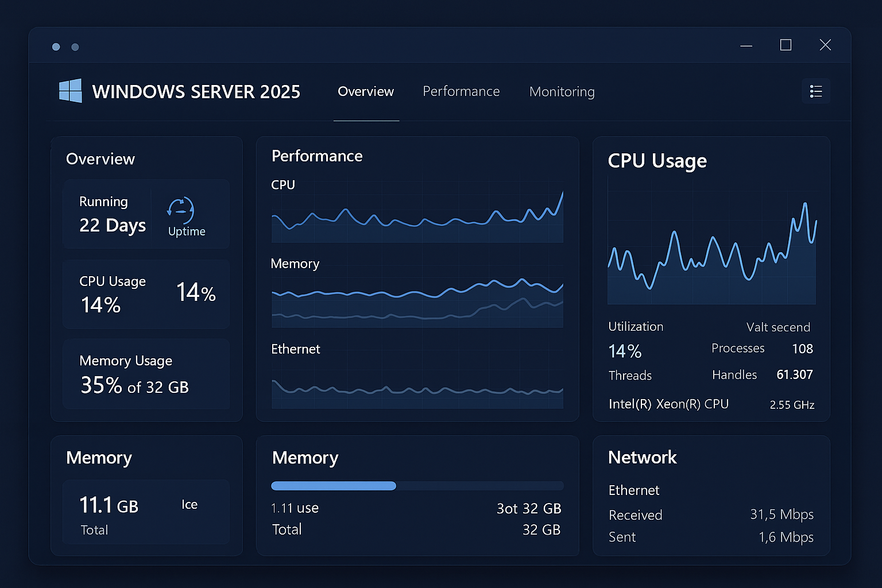This screenshot has width=882, height=588.
Task: Click the circular Uptime refresh icon
Action: click(x=181, y=211)
